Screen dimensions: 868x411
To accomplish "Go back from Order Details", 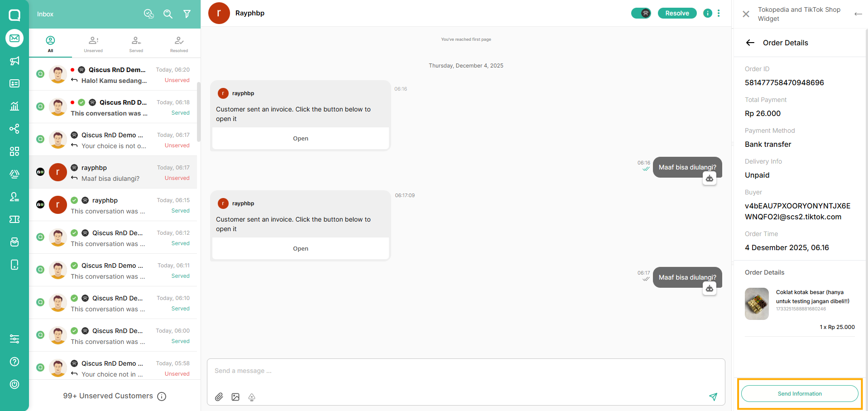I will (x=750, y=43).
